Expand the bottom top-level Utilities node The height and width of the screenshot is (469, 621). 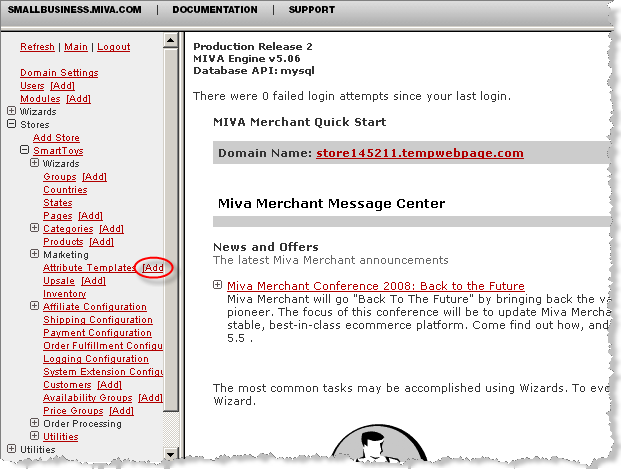tap(11, 449)
